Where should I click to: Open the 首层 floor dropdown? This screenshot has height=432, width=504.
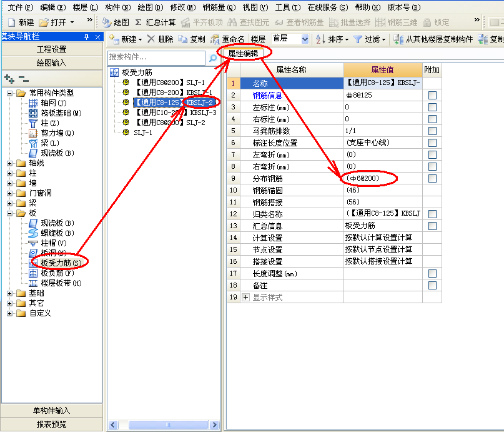305,39
